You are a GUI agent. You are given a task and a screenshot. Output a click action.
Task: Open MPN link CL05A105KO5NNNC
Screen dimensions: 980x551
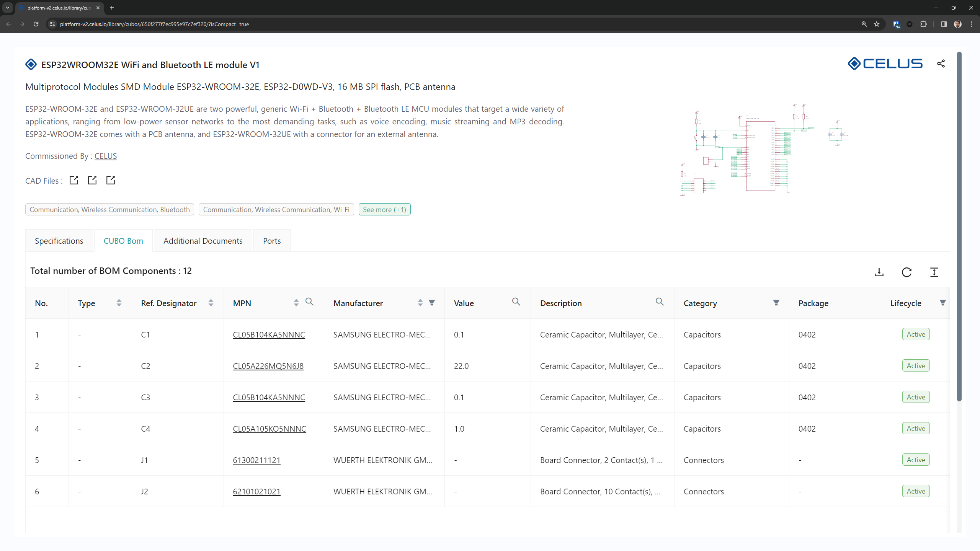269,429
